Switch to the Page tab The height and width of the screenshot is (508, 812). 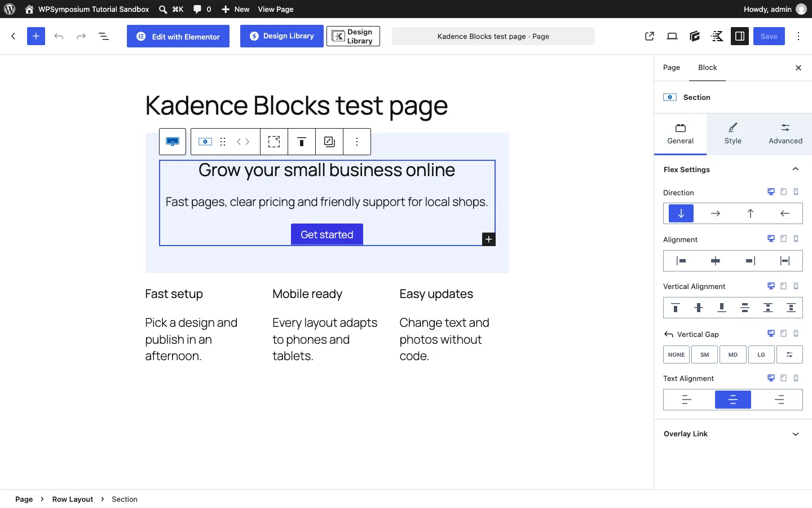click(x=672, y=68)
